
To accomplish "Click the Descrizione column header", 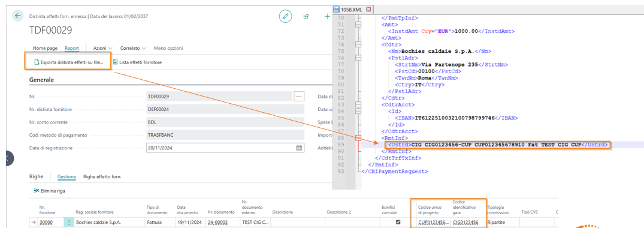I will tap(283, 212).
